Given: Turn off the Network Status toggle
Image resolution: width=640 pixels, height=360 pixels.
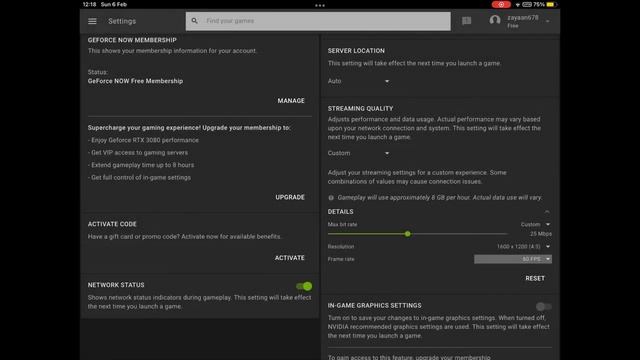Looking at the screenshot, I should point(304,286).
